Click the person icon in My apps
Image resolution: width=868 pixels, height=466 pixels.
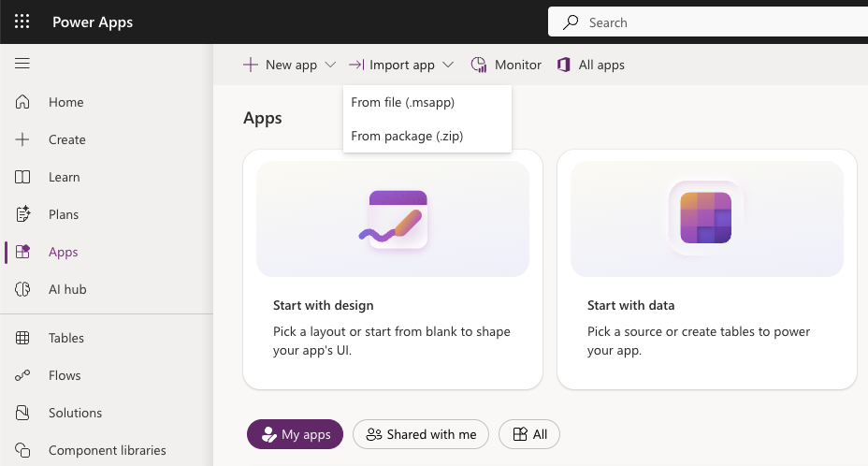(269, 434)
